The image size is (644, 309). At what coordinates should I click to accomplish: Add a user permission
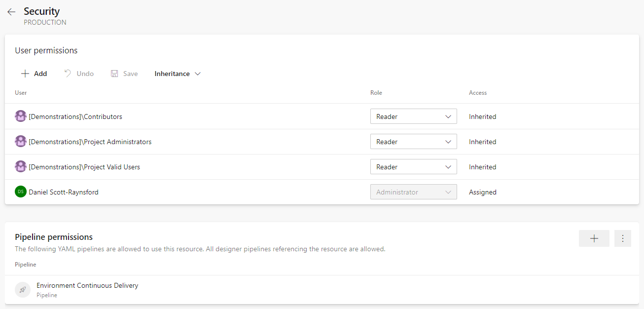[x=34, y=74]
